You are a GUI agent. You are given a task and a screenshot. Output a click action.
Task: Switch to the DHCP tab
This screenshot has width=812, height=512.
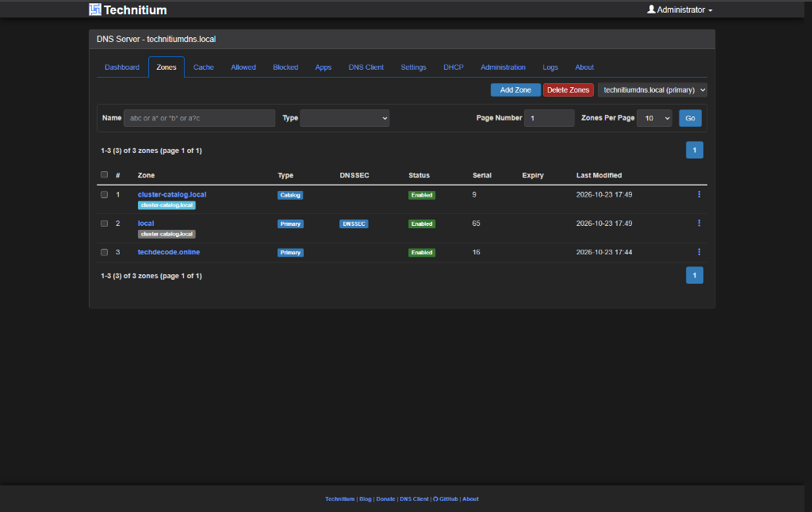453,67
